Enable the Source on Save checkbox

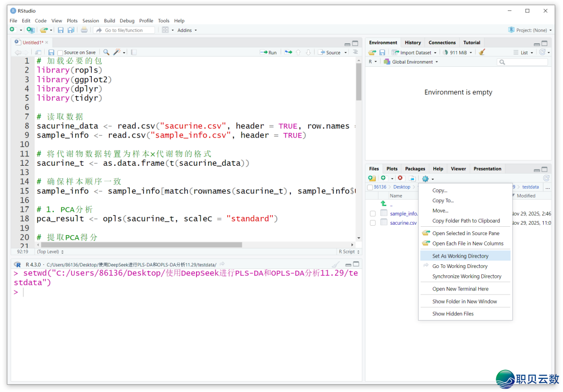pos(60,53)
